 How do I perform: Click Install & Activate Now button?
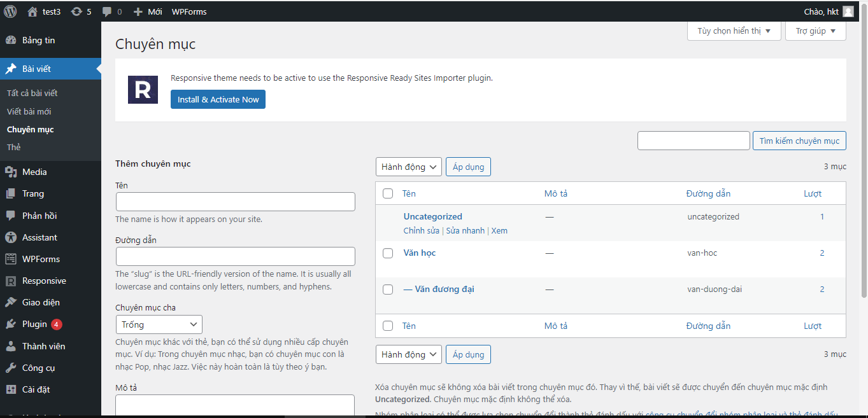(218, 99)
